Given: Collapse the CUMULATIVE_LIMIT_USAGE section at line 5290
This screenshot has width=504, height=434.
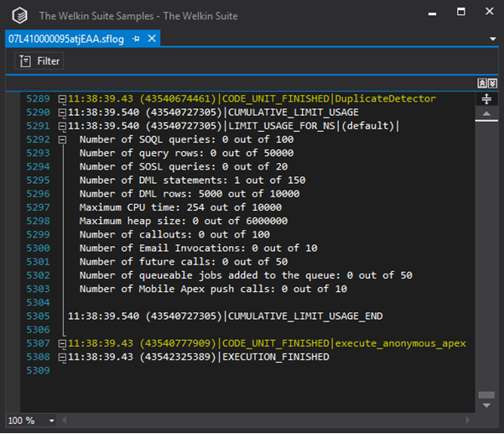Looking at the screenshot, I should (x=62, y=112).
